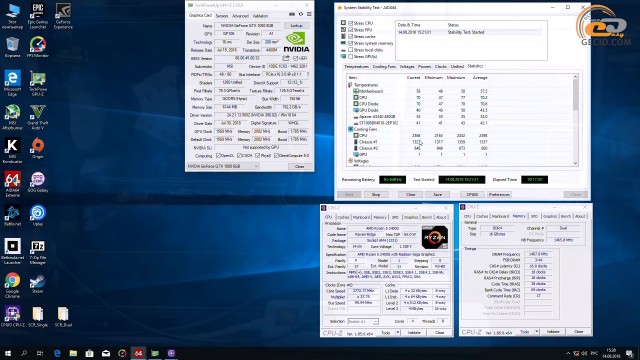Click the taskbar clock
This screenshot has width=640, height=360.
coord(611,353)
